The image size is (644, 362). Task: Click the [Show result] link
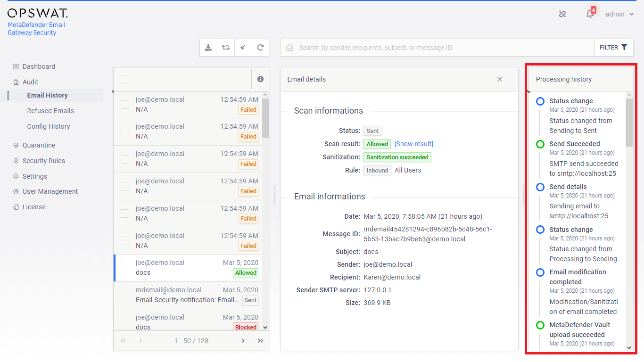413,144
